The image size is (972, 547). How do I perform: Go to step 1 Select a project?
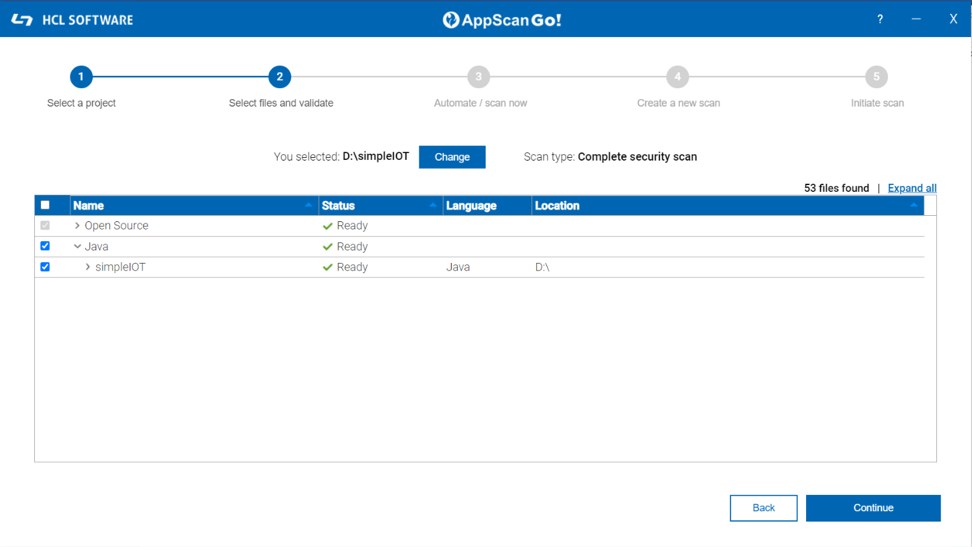(81, 77)
